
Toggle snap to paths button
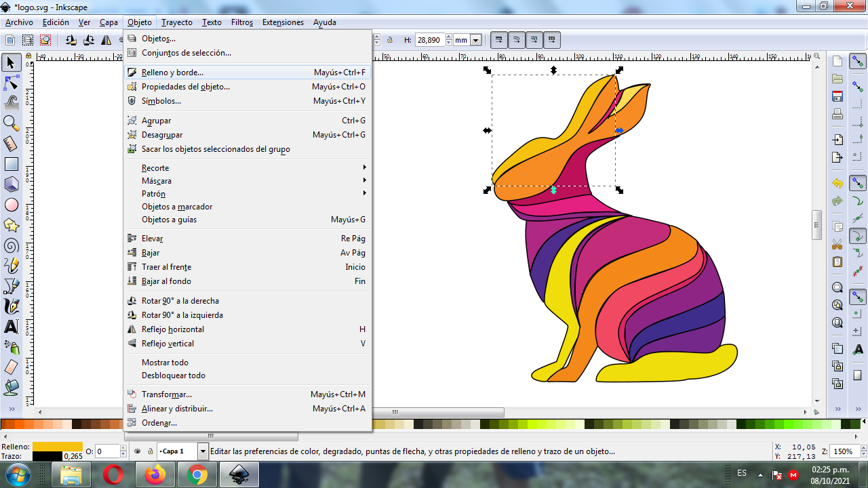click(858, 201)
